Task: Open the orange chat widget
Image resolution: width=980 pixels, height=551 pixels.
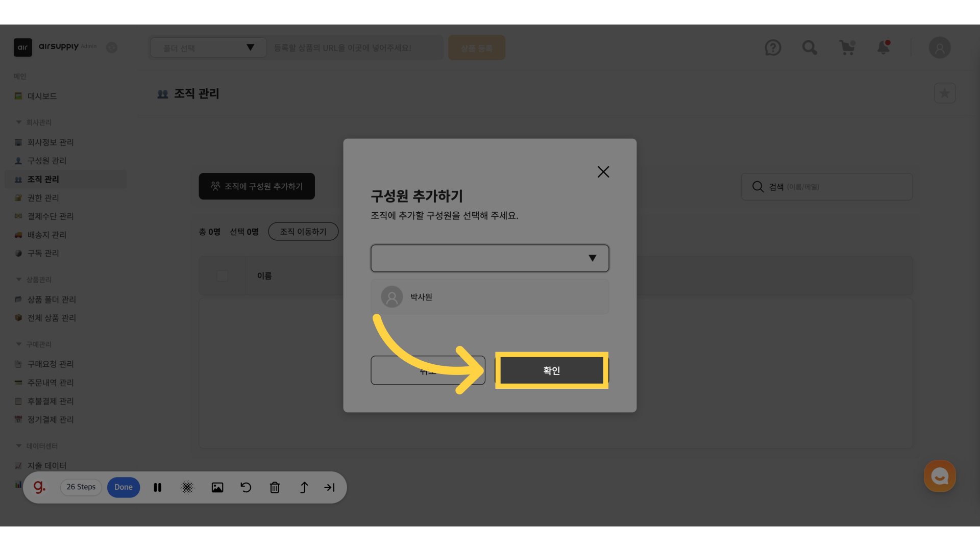Action: pos(940,477)
